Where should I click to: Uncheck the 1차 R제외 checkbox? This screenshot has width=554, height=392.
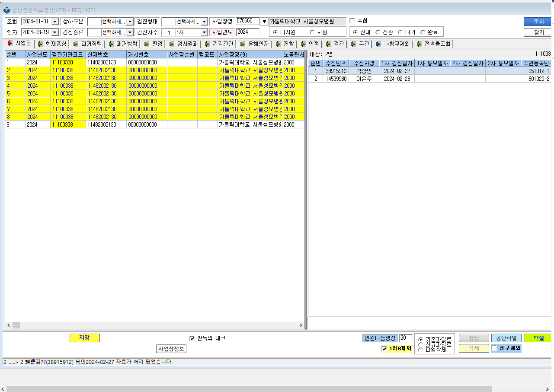(x=384, y=348)
